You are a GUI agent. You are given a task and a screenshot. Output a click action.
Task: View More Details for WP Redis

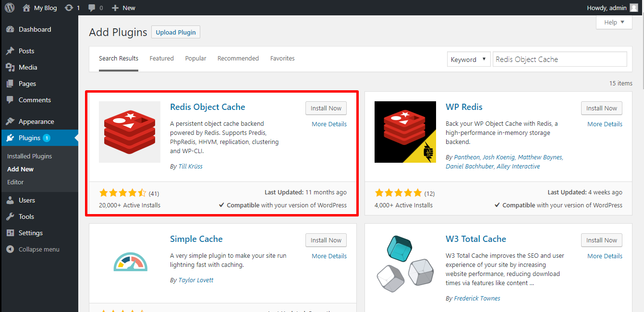click(605, 124)
